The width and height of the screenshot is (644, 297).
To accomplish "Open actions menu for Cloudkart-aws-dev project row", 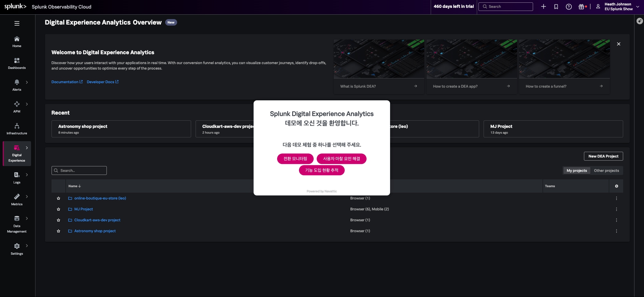I will (x=616, y=220).
